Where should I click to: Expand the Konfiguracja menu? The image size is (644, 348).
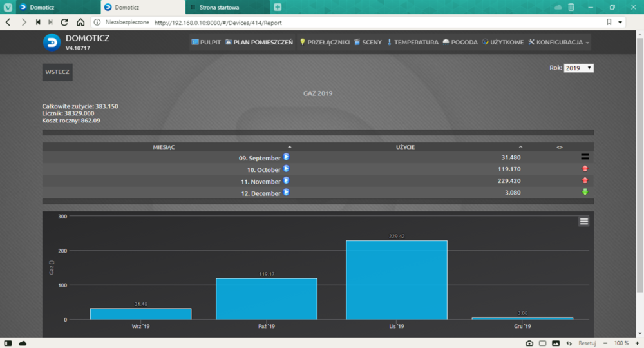[558, 43]
